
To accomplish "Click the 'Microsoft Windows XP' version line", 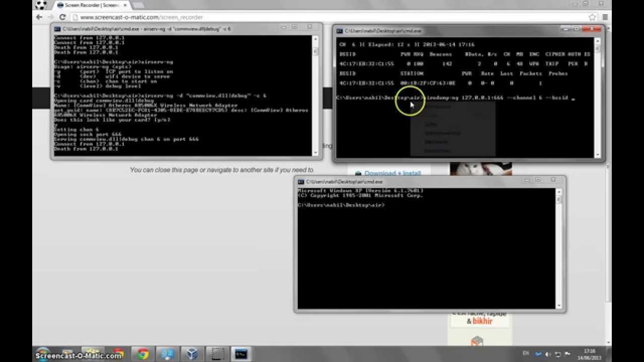I will pyautogui.click(x=360, y=191).
